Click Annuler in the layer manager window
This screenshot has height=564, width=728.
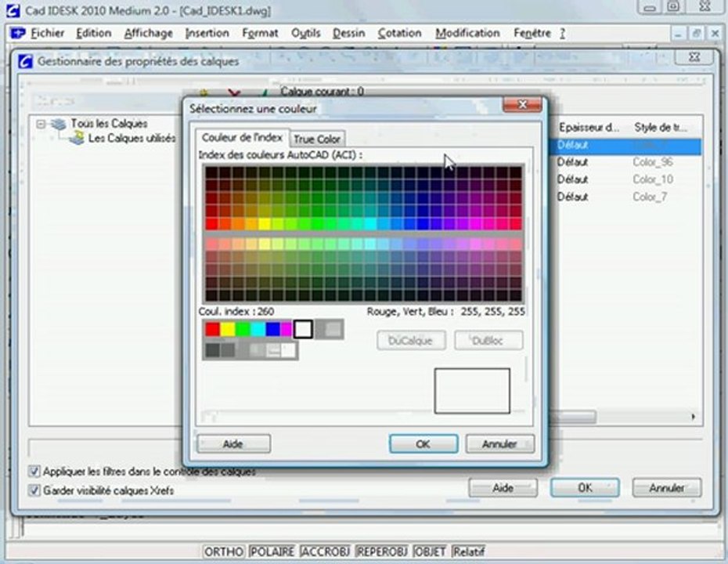(x=667, y=488)
